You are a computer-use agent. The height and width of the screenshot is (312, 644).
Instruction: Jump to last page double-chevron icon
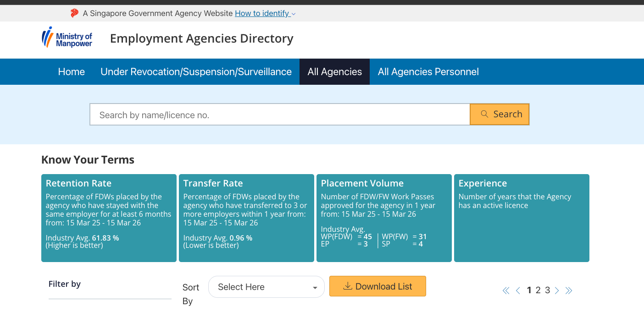[x=569, y=290]
